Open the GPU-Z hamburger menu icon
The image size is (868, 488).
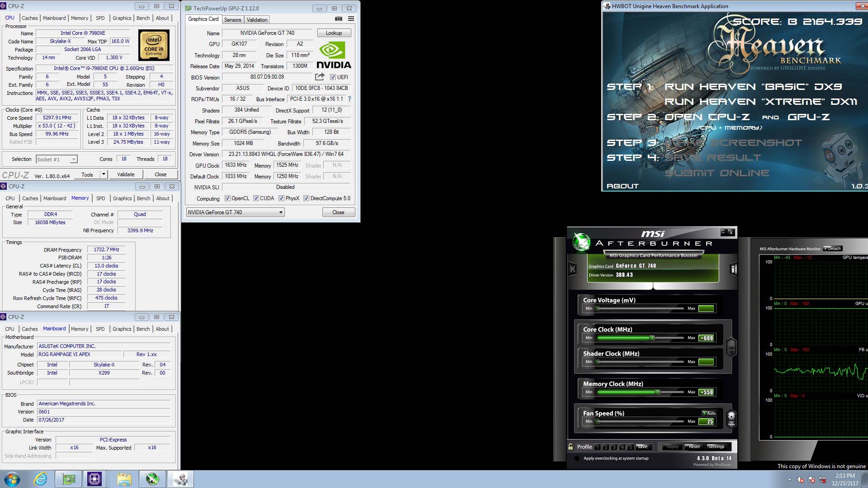point(351,19)
